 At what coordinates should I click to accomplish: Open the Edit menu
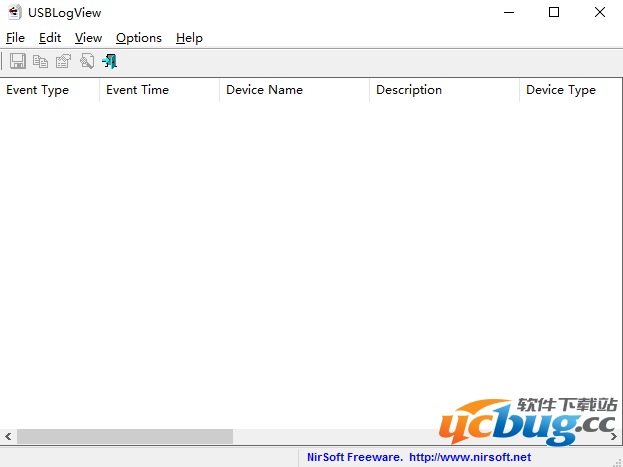point(50,38)
